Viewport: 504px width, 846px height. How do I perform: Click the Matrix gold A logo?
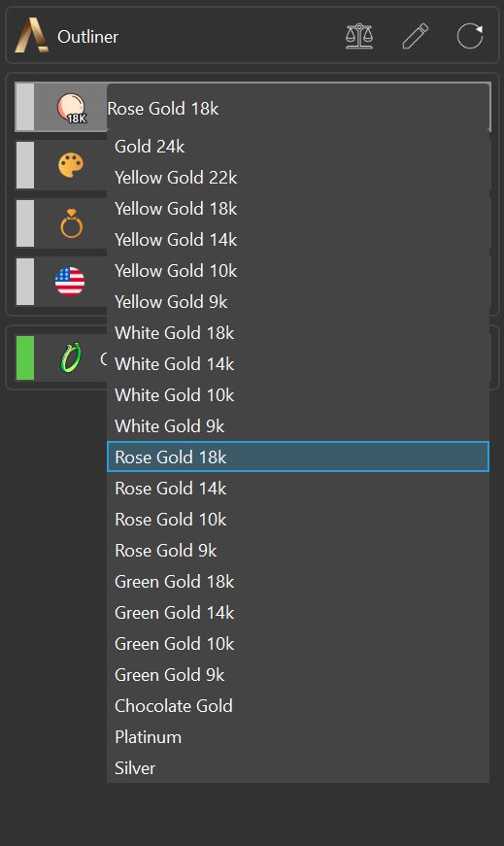[x=31, y=35]
